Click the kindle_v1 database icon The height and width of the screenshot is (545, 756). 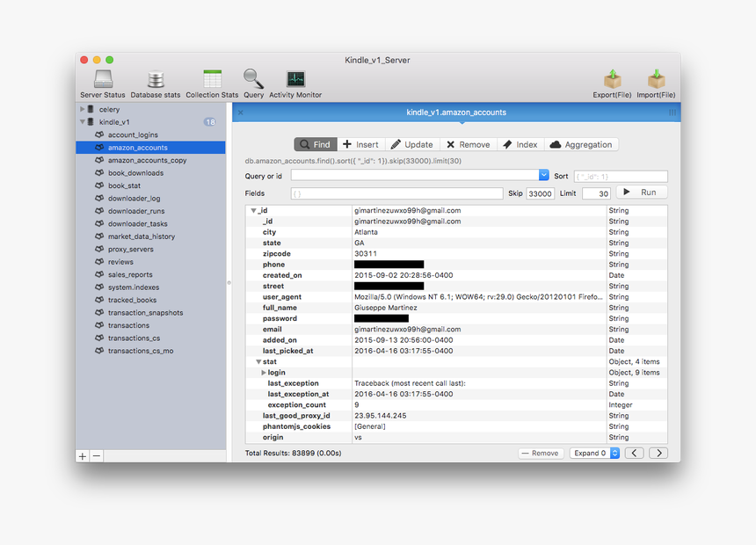(x=91, y=122)
